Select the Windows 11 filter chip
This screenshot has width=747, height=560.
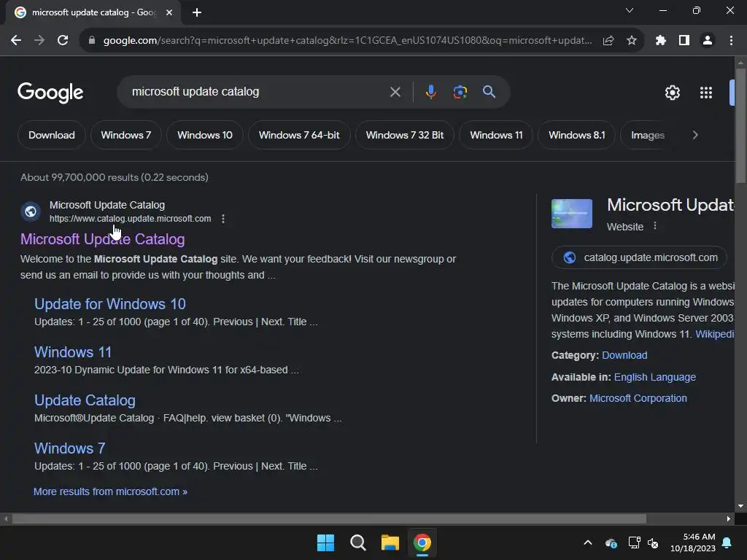point(496,135)
